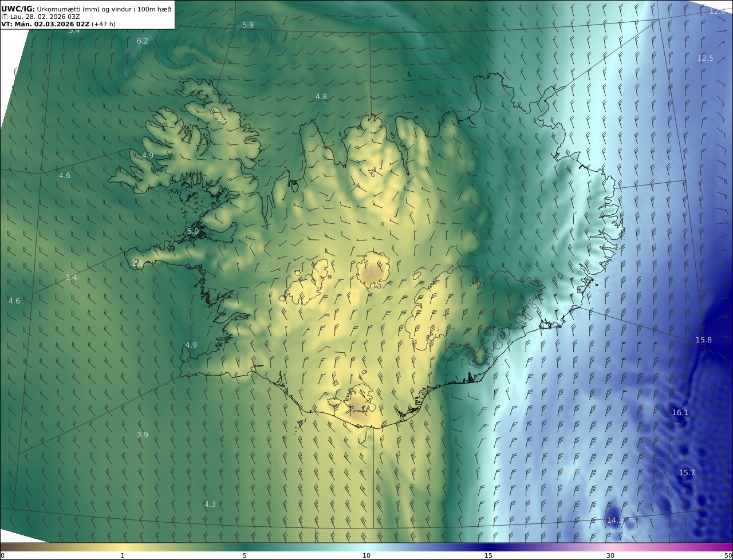Click the colour scale tick label 10
This screenshot has width=733, height=560.
366,555
